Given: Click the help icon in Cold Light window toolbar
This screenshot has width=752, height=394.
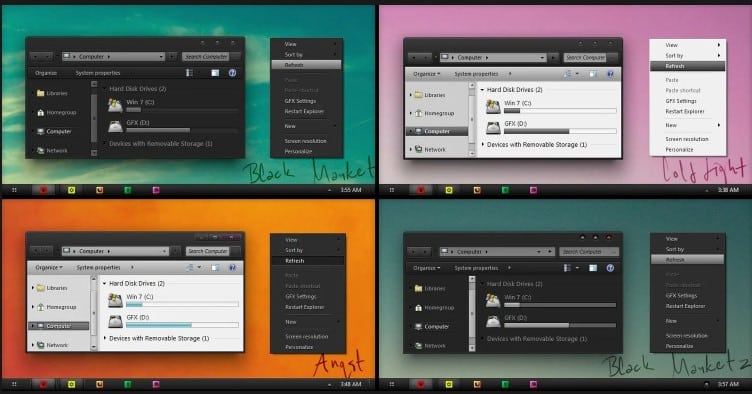Looking at the screenshot, I should point(610,74).
